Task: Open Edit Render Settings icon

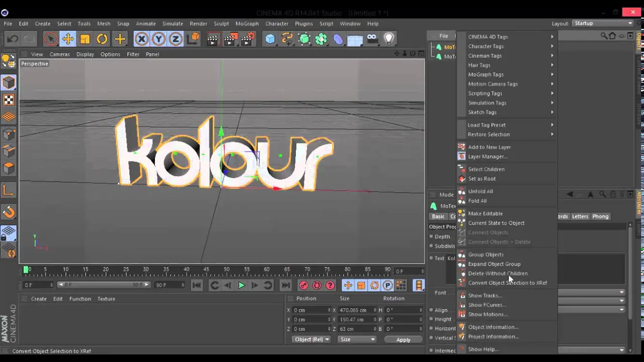Action: tap(248, 39)
